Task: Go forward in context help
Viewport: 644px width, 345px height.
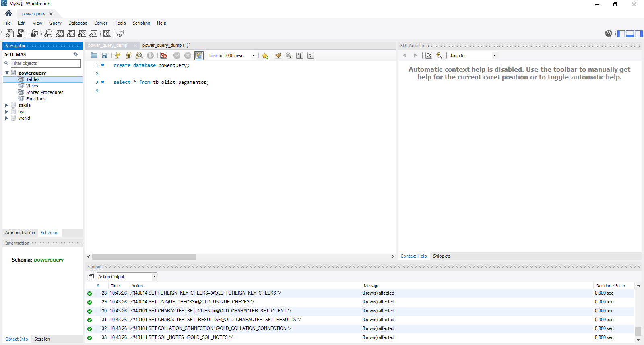Action: click(415, 56)
